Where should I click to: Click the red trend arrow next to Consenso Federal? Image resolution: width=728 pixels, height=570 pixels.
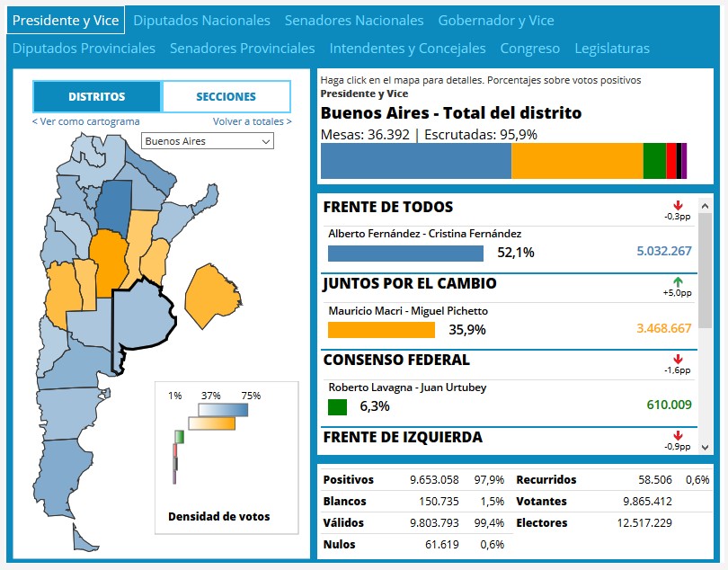click(678, 360)
